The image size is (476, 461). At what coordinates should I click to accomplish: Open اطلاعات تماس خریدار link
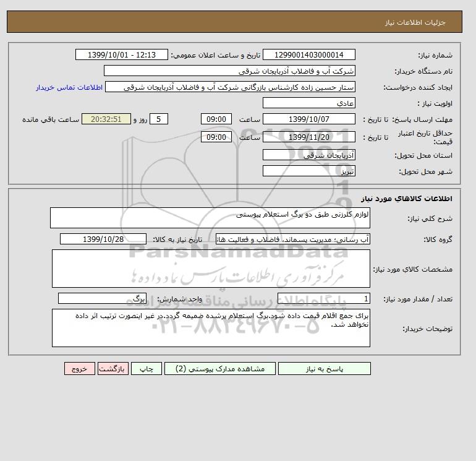[x=69, y=87]
